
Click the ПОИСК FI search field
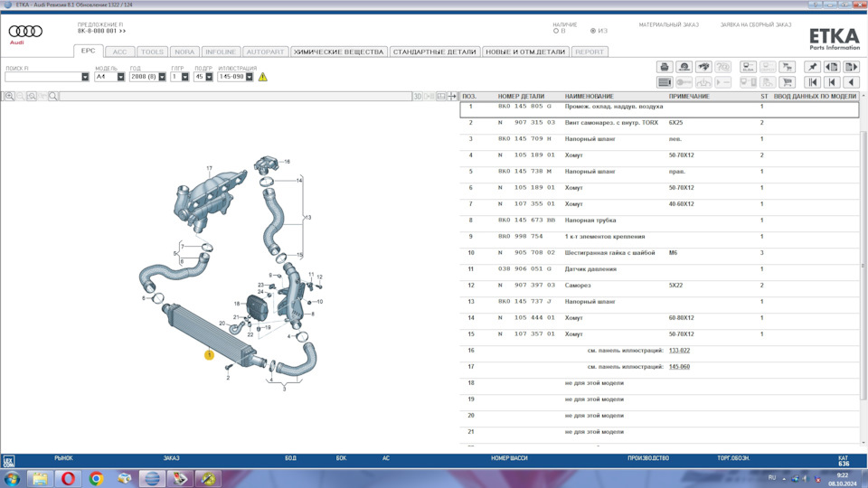click(x=42, y=77)
